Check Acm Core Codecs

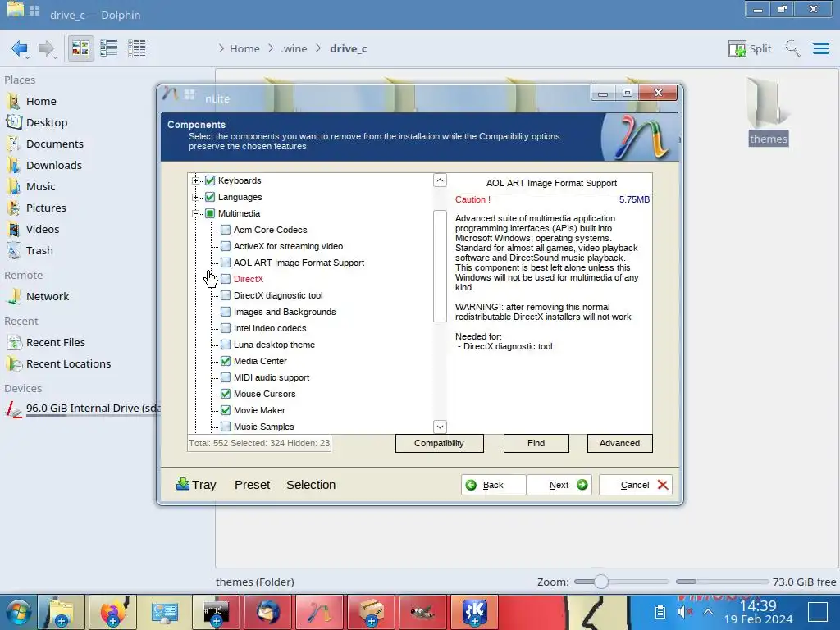[x=226, y=230]
